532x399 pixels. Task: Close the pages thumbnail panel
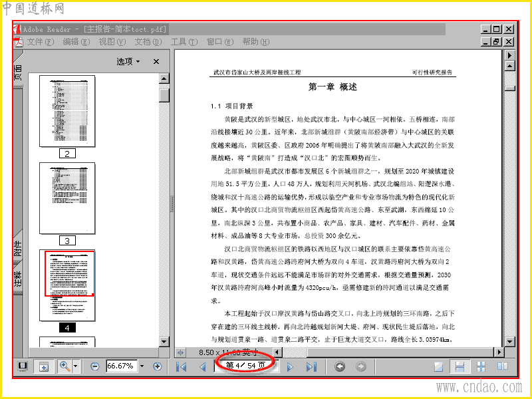tap(156, 61)
